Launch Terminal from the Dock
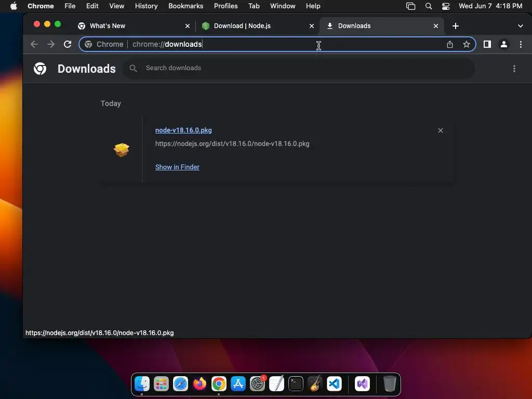Image resolution: width=532 pixels, height=399 pixels. pos(296,384)
